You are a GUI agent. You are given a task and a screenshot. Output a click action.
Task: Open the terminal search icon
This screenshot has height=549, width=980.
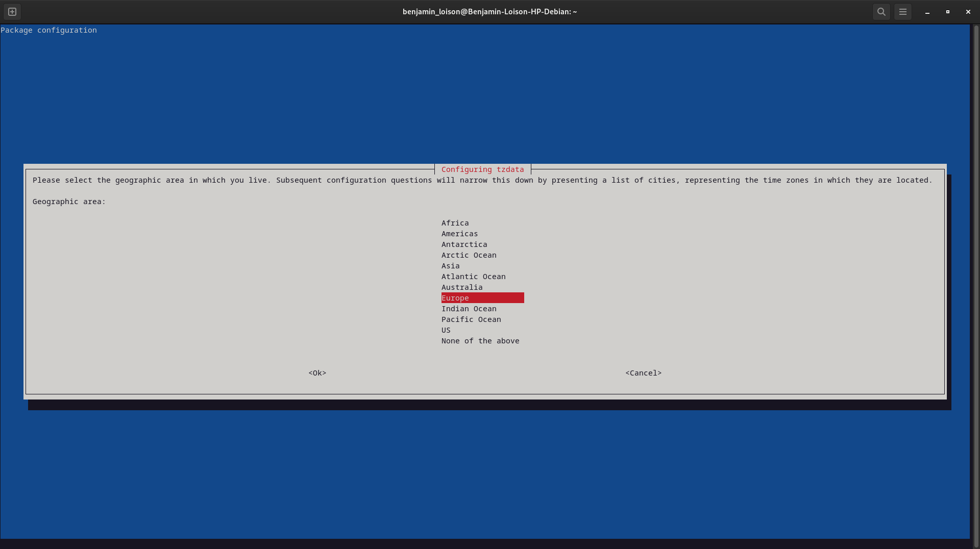coord(881,12)
